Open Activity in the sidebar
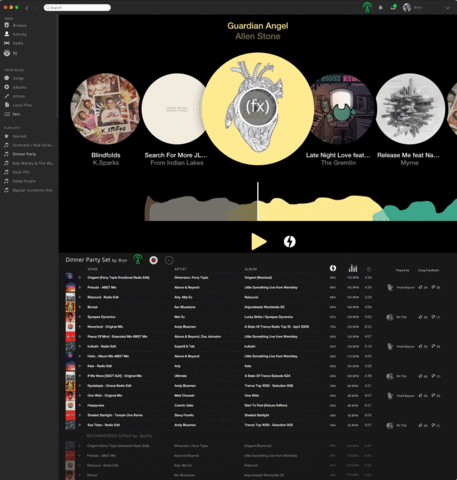The width and height of the screenshot is (457, 480). (x=19, y=34)
